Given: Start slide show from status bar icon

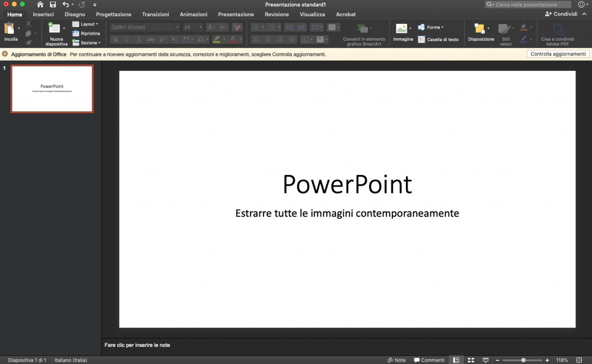Looking at the screenshot, I should (x=486, y=360).
